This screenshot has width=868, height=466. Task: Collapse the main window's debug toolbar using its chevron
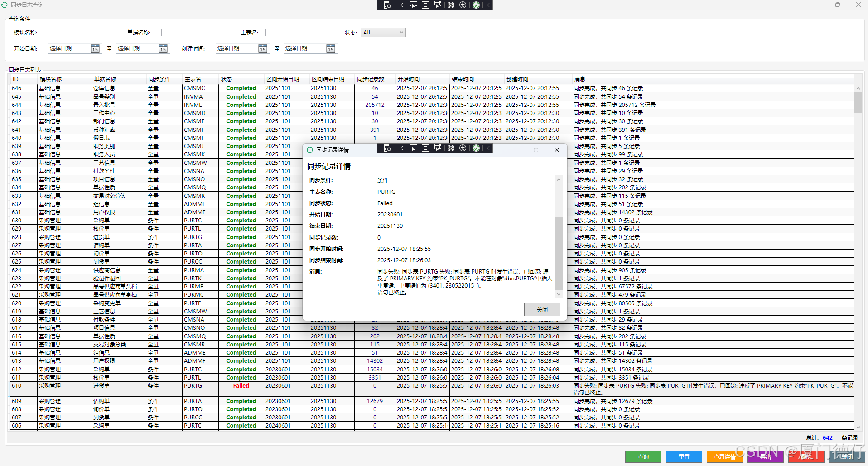pyautogui.click(x=488, y=5)
